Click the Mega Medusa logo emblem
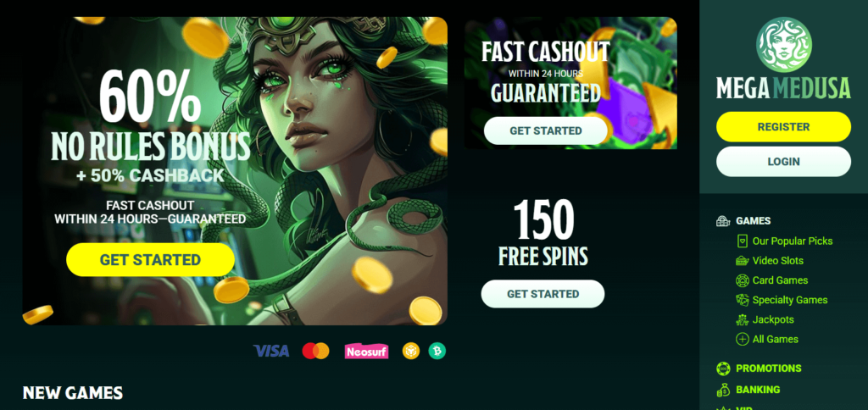The width and height of the screenshot is (868, 410). 783,45
